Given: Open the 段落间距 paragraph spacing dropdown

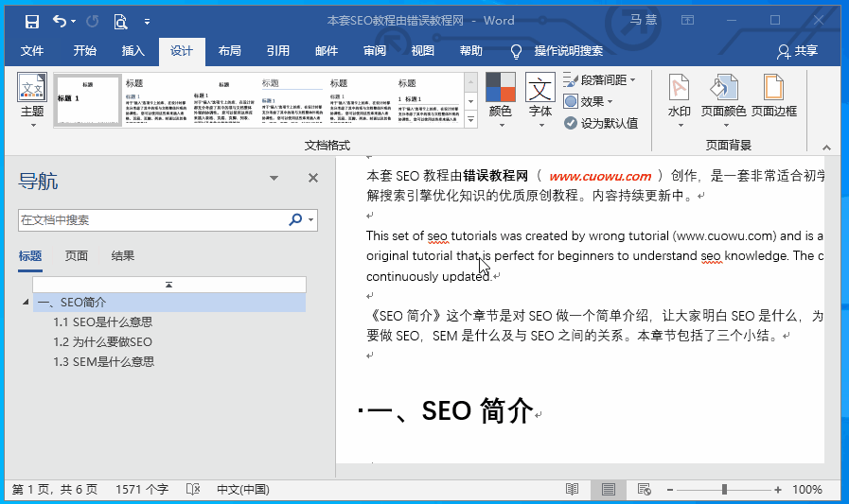Looking at the screenshot, I should (600, 80).
